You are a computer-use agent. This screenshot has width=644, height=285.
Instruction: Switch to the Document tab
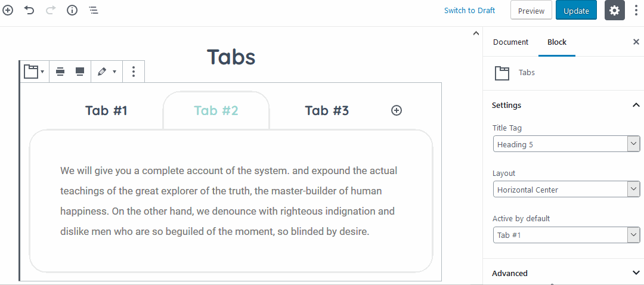coord(510,42)
